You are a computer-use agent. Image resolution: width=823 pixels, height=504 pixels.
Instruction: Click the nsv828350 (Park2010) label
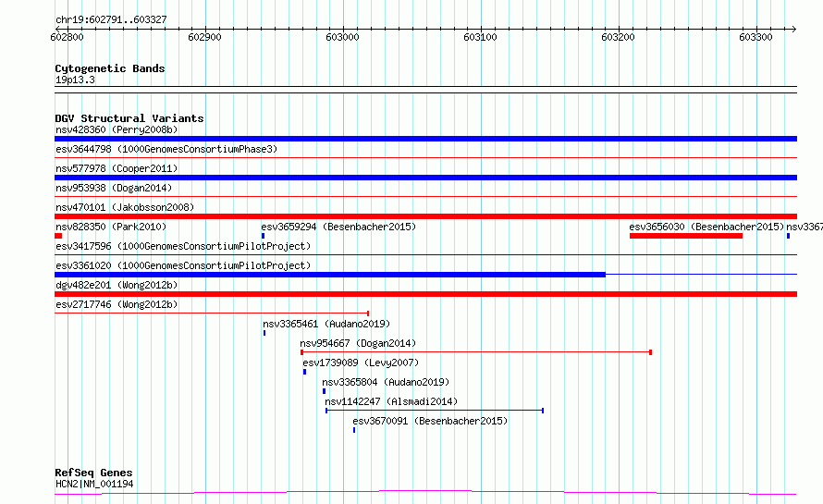click(x=111, y=227)
